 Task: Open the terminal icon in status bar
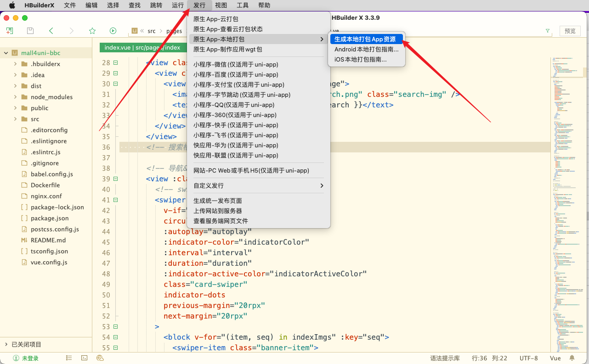(85, 358)
